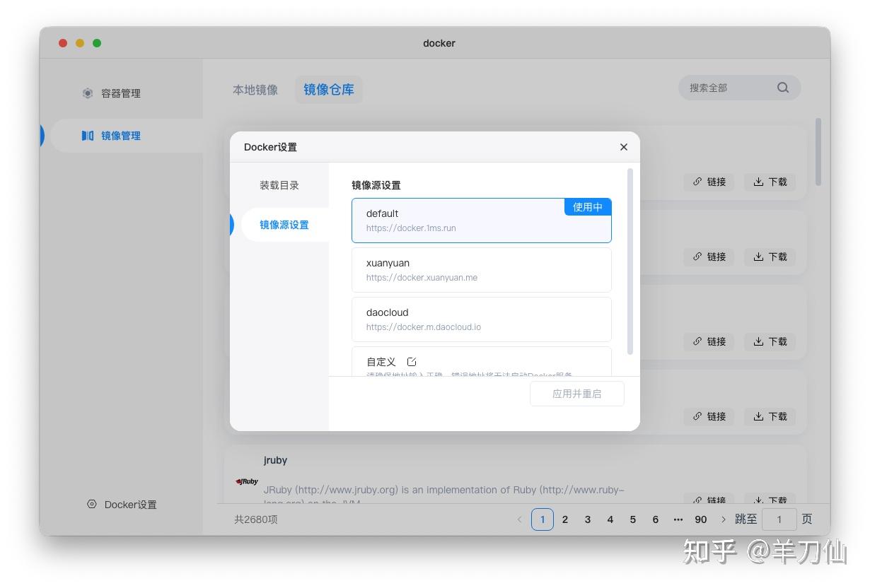
Task: Click yellow macOS minimize button
Action: (80, 43)
